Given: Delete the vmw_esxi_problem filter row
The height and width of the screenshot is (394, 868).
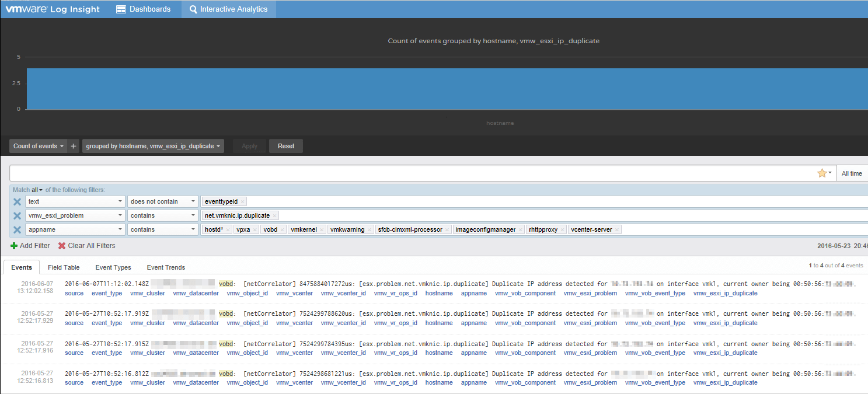Looking at the screenshot, I should [x=18, y=215].
